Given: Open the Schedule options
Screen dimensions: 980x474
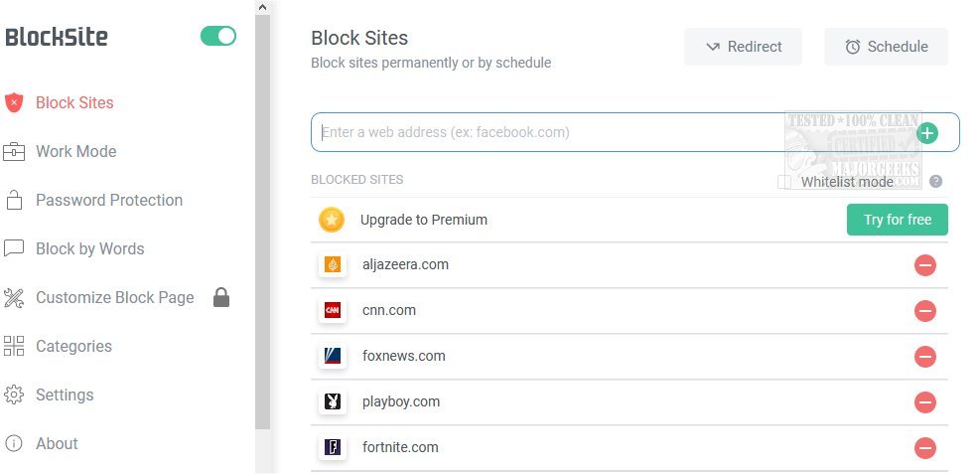Looking at the screenshot, I should click(886, 47).
